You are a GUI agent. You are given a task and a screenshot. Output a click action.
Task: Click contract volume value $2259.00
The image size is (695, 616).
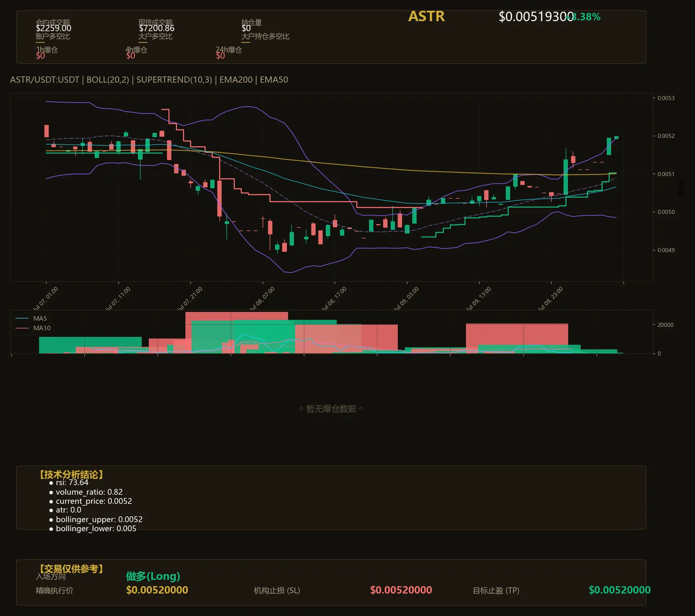click(x=54, y=28)
